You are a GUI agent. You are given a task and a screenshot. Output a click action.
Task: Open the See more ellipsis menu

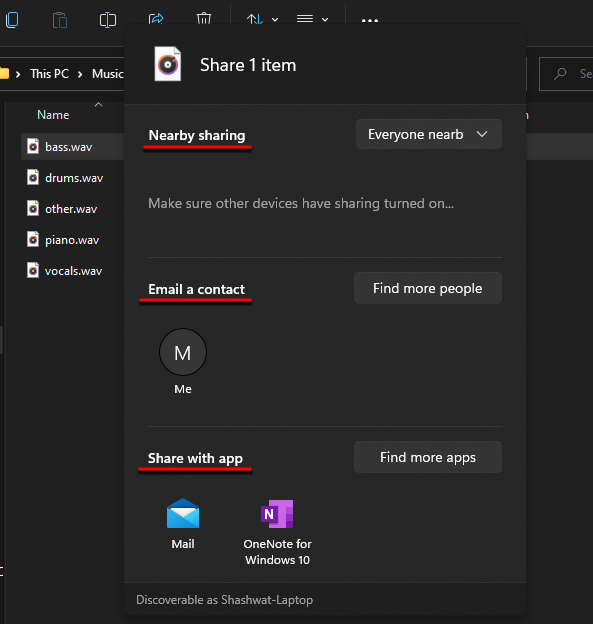370,20
